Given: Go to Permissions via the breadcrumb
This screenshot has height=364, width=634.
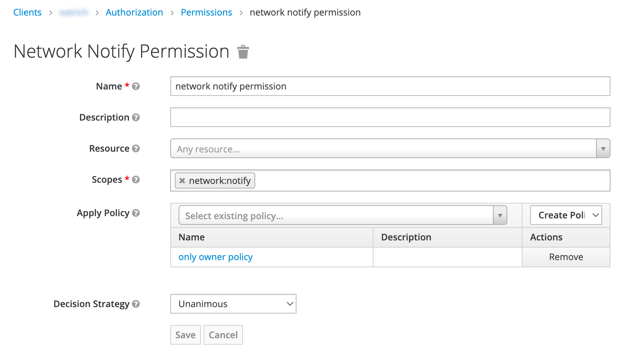Looking at the screenshot, I should point(206,12).
